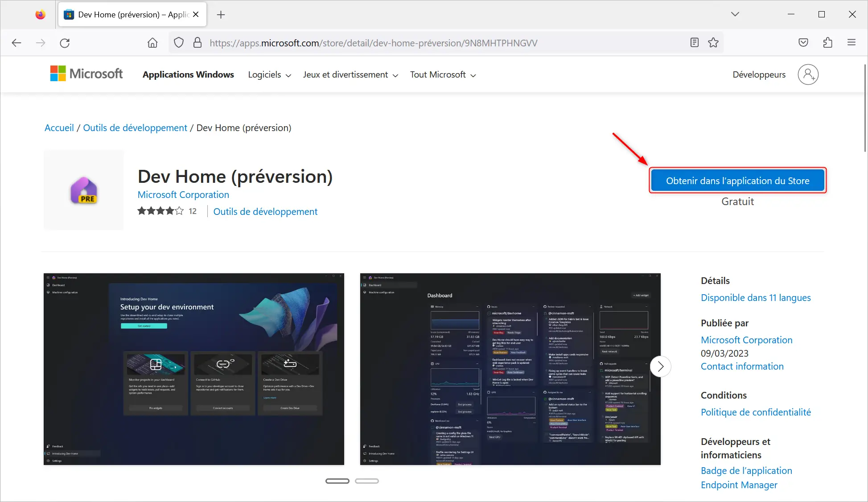Click the rating count 12

(193, 211)
